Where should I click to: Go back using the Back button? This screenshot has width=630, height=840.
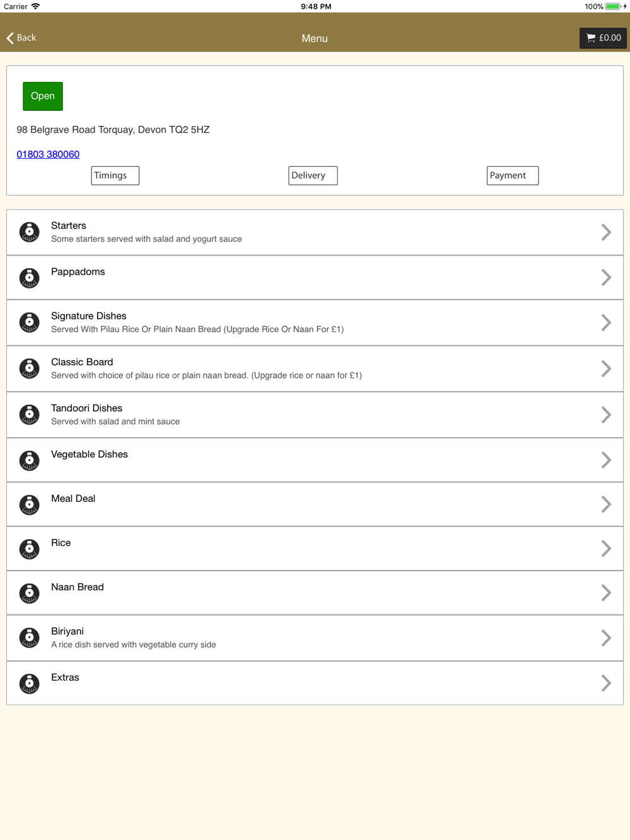21,38
